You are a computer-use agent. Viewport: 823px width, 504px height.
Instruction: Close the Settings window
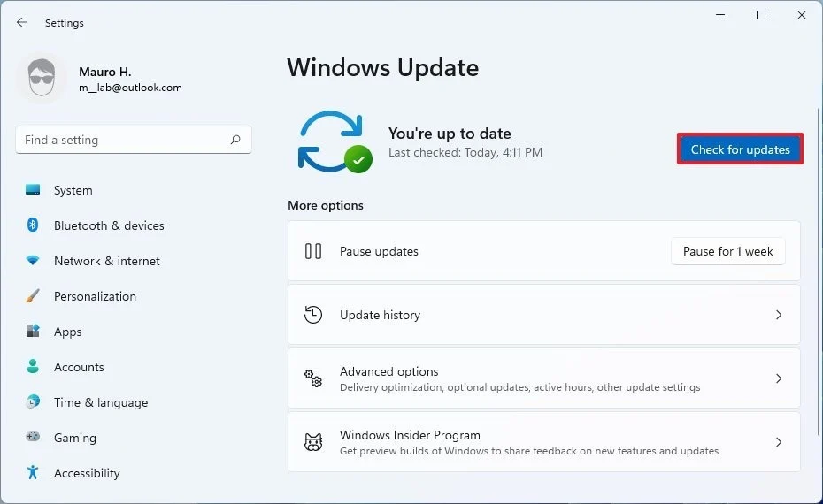point(802,15)
